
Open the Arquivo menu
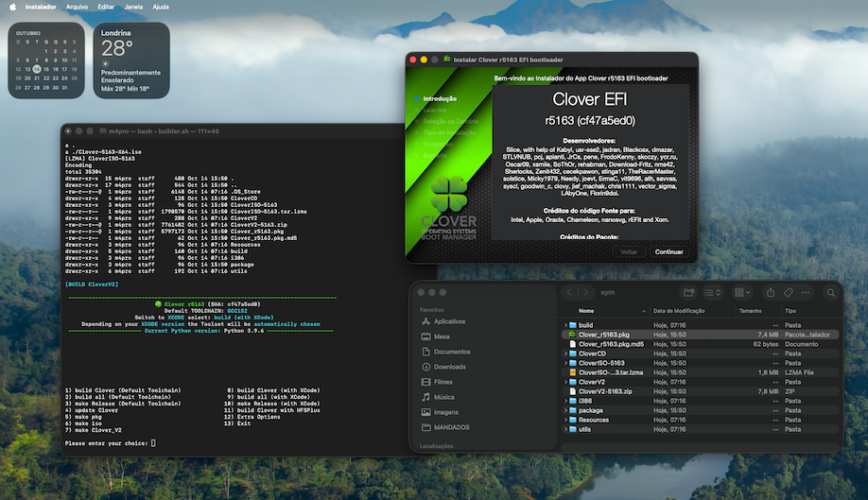click(77, 7)
